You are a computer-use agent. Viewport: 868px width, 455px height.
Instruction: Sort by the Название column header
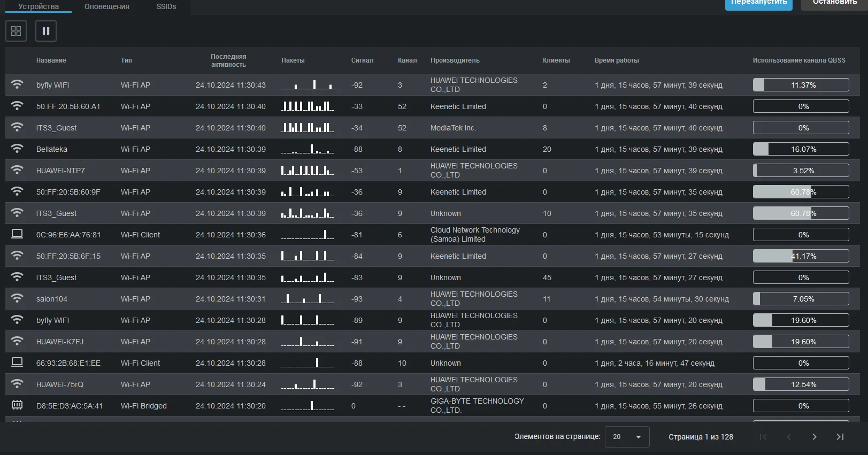51,60
